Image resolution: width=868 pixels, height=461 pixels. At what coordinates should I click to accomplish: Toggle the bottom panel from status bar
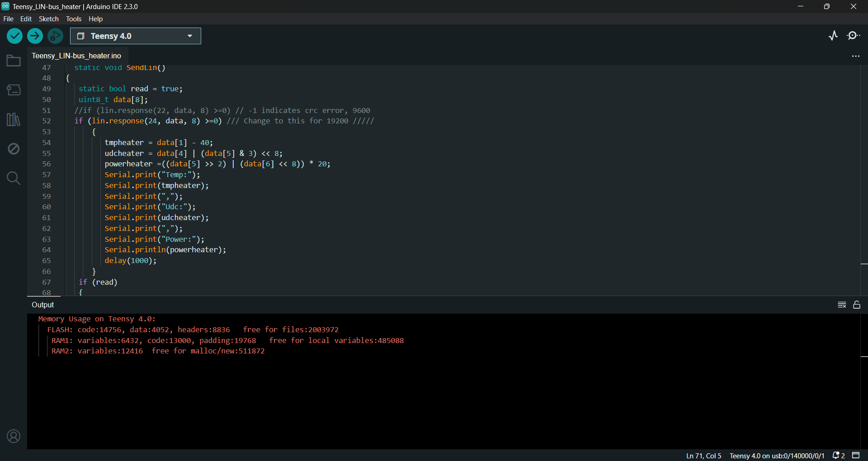click(856, 456)
